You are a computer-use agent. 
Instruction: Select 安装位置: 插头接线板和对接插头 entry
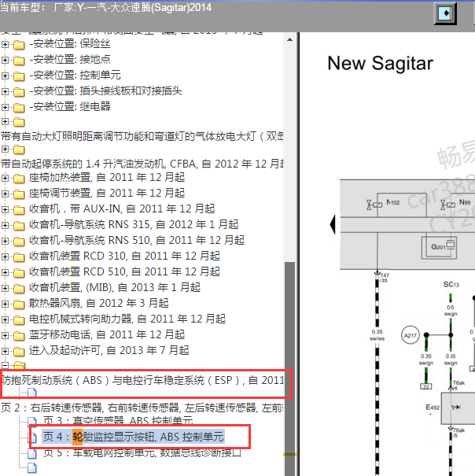coord(105,90)
